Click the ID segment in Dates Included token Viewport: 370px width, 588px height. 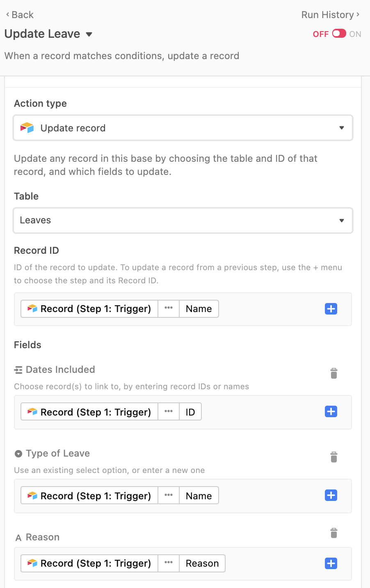click(190, 412)
